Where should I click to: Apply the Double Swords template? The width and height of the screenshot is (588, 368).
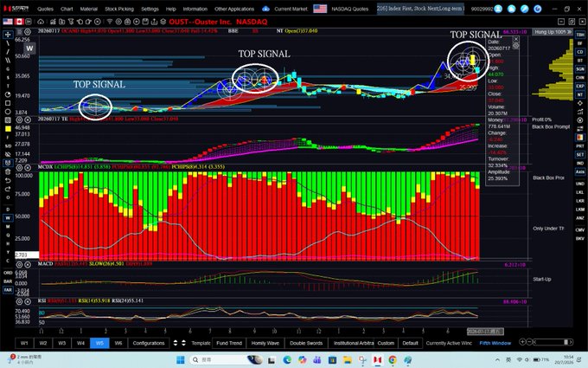pos(306,343)
